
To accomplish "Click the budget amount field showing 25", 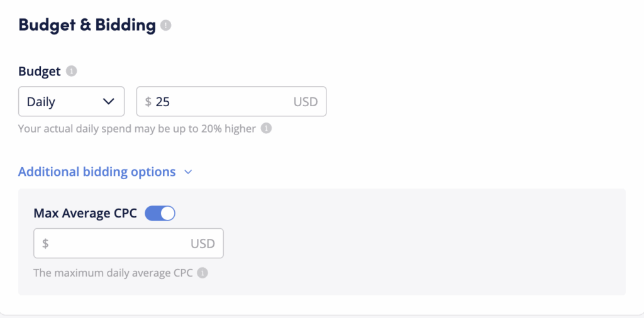I will pos(220,102).
